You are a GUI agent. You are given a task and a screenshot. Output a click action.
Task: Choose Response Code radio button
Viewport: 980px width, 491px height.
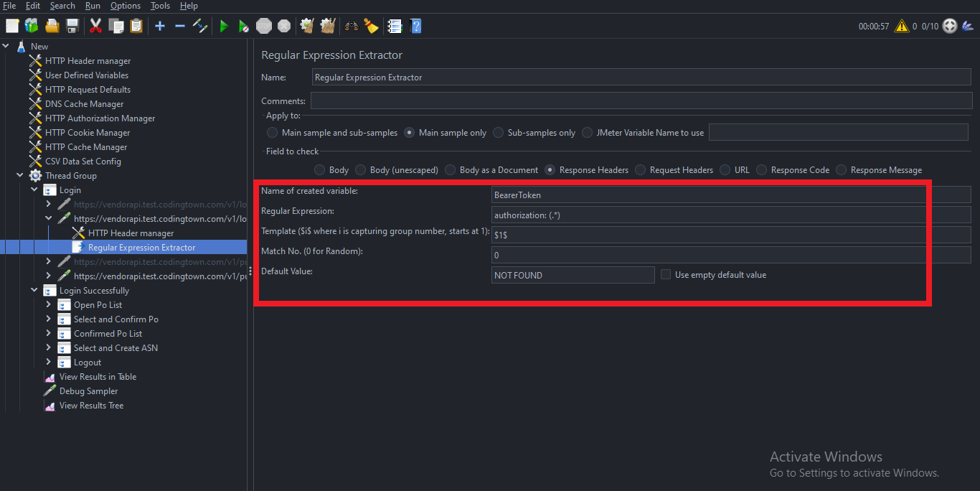pyautogui.click(x=762, y=170)
